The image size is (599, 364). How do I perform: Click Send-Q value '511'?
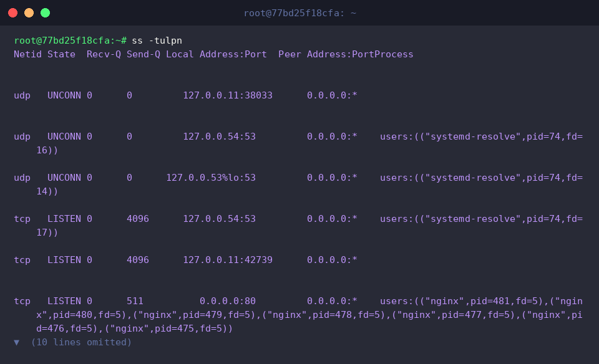135,302
